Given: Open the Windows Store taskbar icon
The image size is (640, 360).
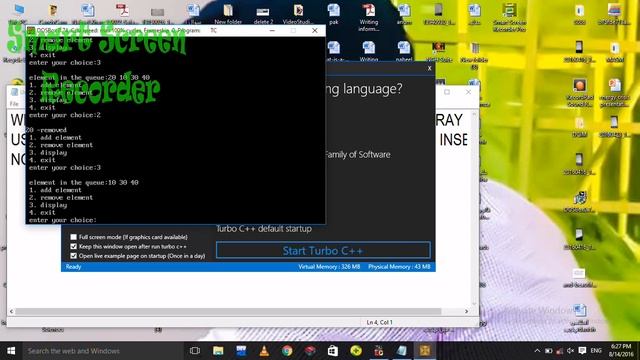Looking at the screenshot, I should (333, 351).
